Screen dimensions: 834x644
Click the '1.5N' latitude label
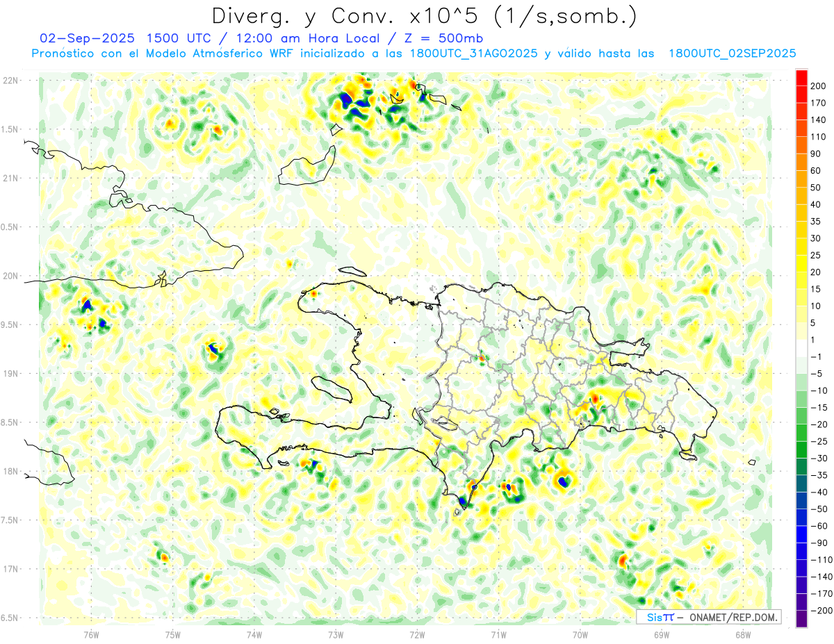[x=10, y=129]
